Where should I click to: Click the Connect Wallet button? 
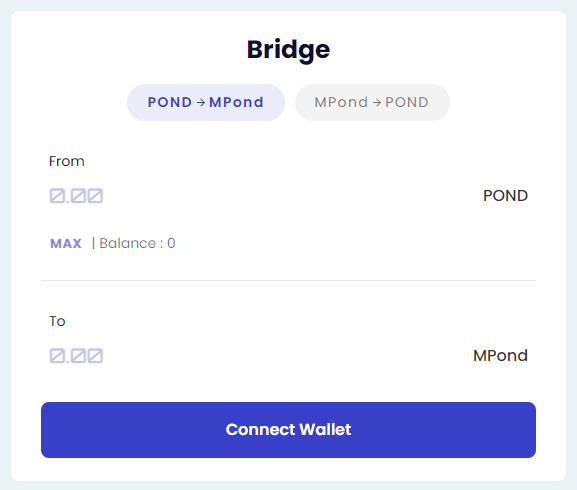click(x=288, y=430)
